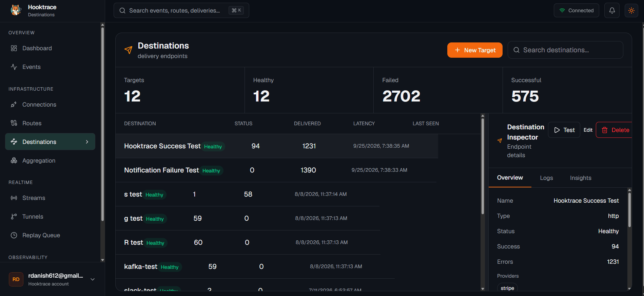Open the account dropdown chevron
644x296 pixels.
pyautogui.click(x=93, y=279)
